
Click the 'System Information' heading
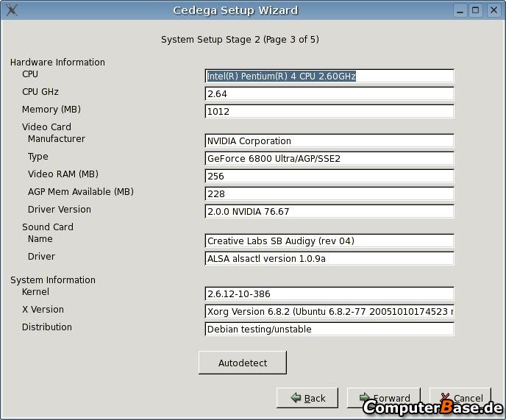click(53, 280)
